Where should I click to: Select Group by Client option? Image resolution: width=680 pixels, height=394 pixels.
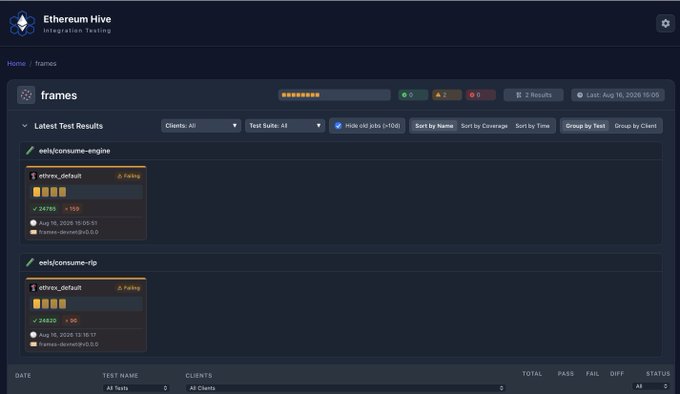coord(635,126)
